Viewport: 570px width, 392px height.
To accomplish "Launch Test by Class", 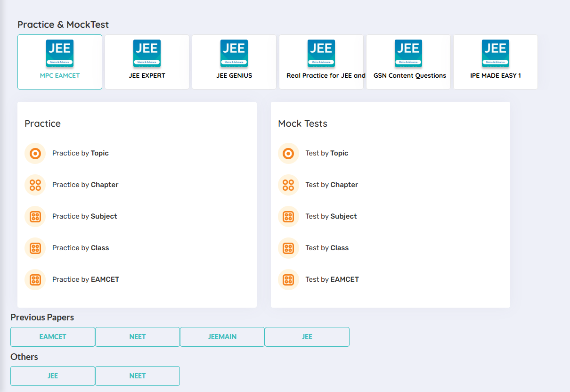I will click(x=327, y=248).
